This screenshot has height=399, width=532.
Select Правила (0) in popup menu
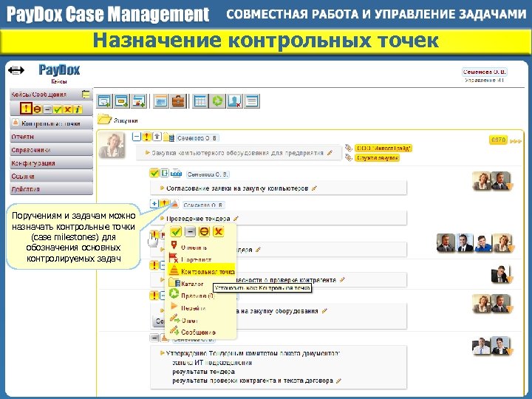coord(197,296)
